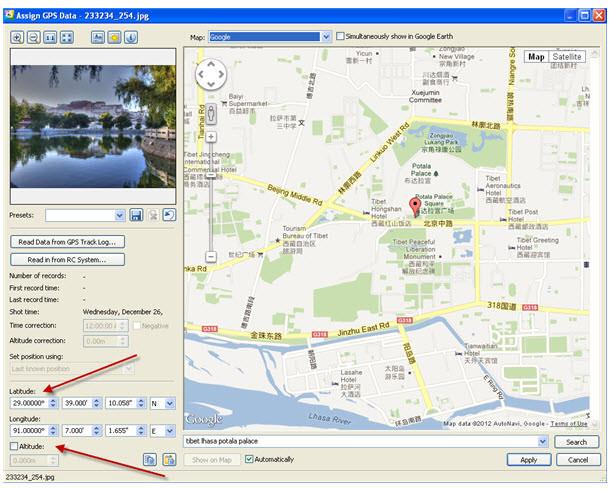Viewport: 609px width, 491px height.
Task: Open the Map provider dropdown
Action: [x=326, y=37]
